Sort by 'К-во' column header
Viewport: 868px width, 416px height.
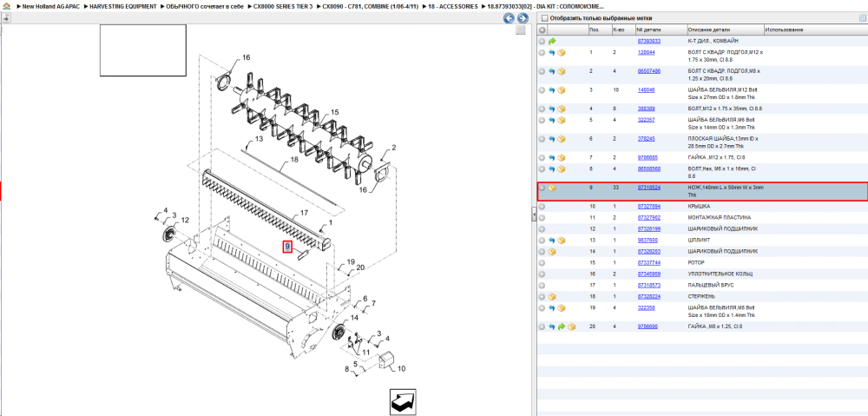(x=622, y=30)
